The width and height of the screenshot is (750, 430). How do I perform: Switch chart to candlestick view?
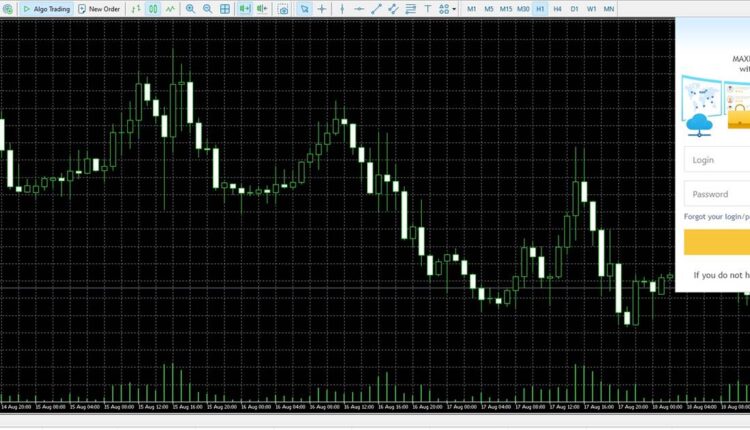coord(153,9)
